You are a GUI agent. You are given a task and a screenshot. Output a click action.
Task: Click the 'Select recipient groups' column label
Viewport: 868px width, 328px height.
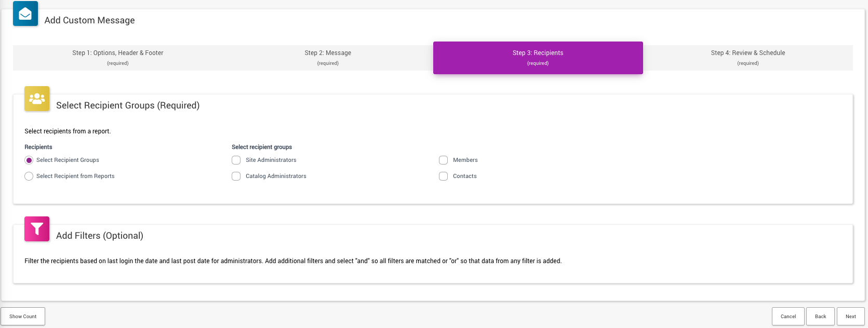click(x=262, y=147)
